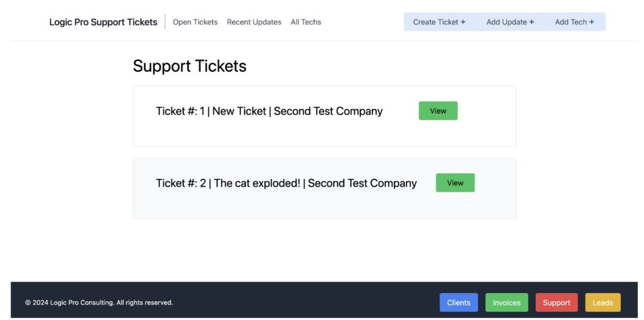The height and width of the screenshot is (320, 644).
Task: Click the plus icon in Create Ticket
Action: (x=463, y=22)
